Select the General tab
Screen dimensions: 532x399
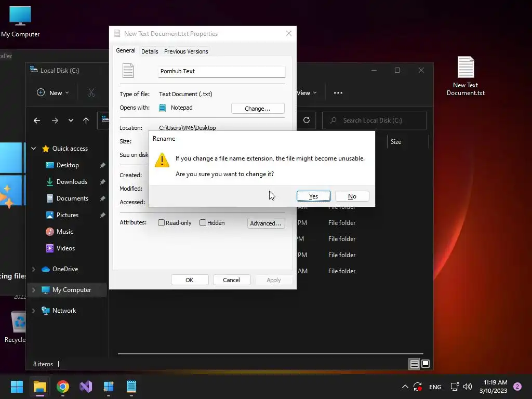click(x=126, y=50)
